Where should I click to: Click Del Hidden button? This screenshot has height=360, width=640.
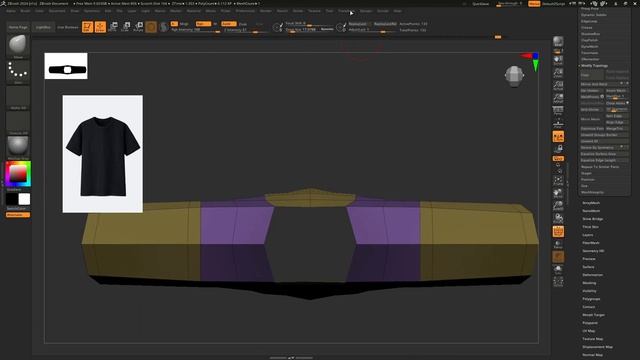592,91
